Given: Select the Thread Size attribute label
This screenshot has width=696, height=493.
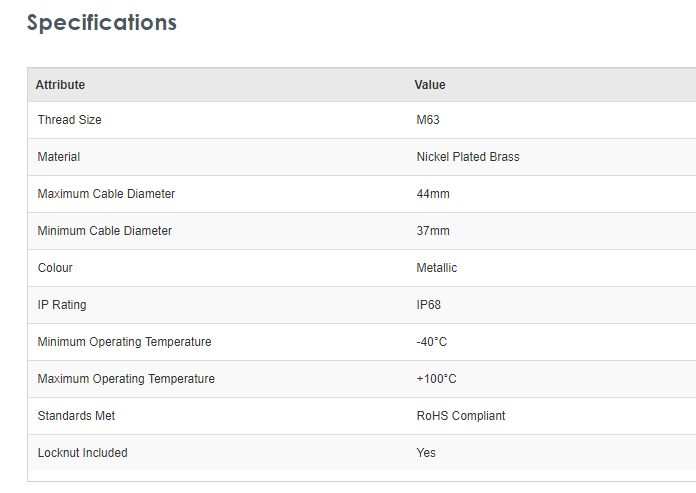Looking at the screenshot, I should coord(69,120).
